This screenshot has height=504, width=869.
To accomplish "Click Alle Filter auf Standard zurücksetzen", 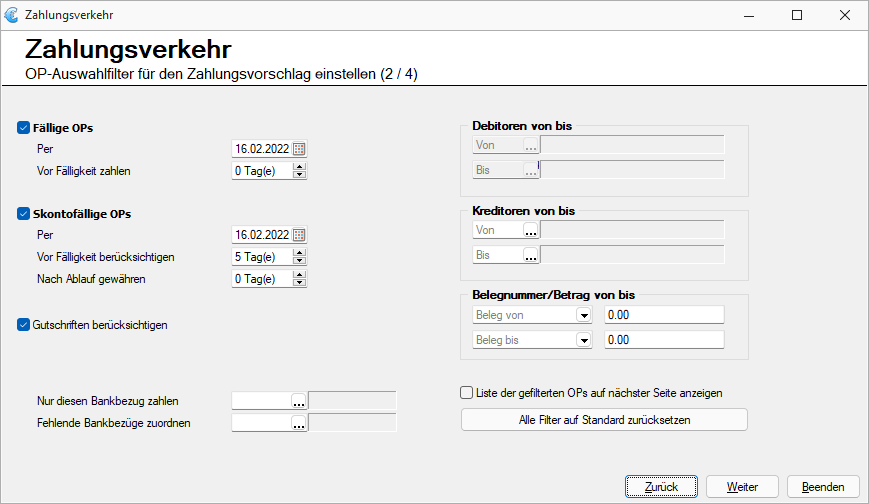I will tap(604, 420).
